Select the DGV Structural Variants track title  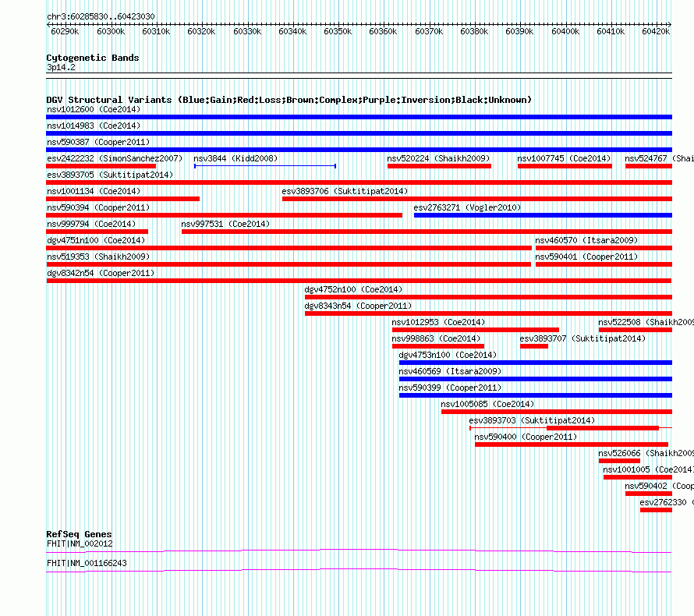289,100
